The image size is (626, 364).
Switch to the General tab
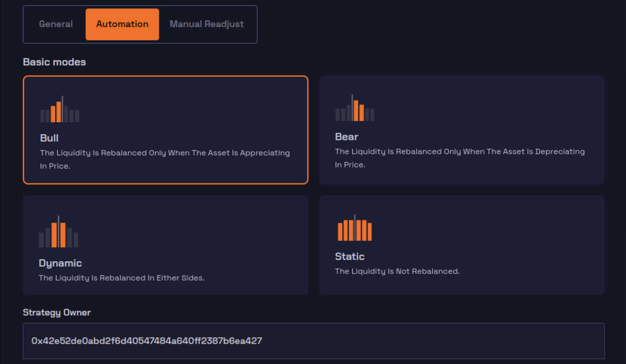(x=56, y=24)
